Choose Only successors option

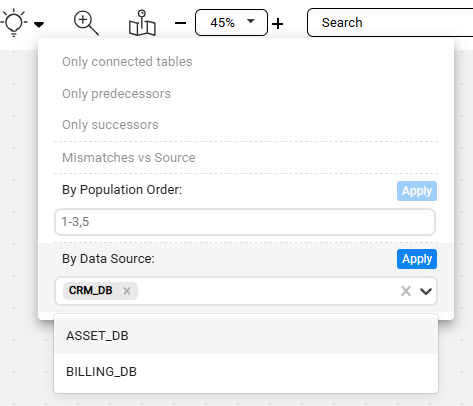coord(110,125)
